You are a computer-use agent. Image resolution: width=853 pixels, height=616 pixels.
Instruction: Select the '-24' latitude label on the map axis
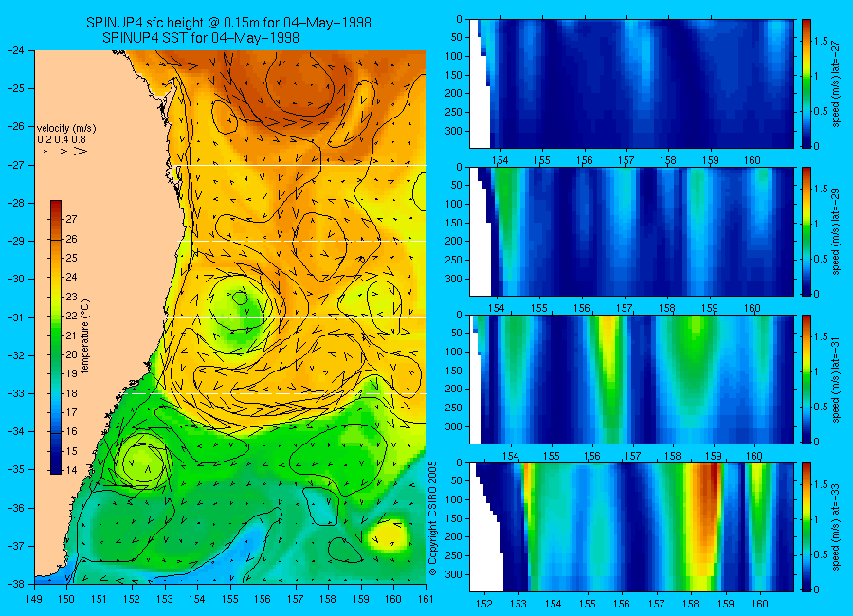(14, 50)
